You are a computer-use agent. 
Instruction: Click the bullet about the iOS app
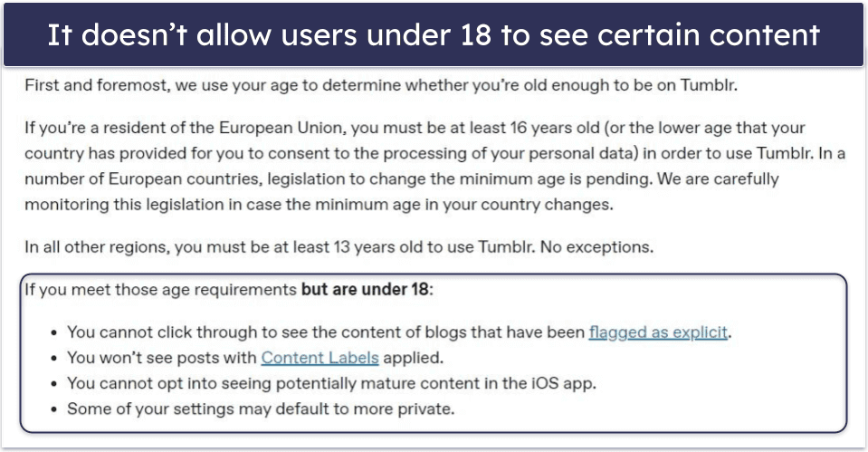pos(331,383)
